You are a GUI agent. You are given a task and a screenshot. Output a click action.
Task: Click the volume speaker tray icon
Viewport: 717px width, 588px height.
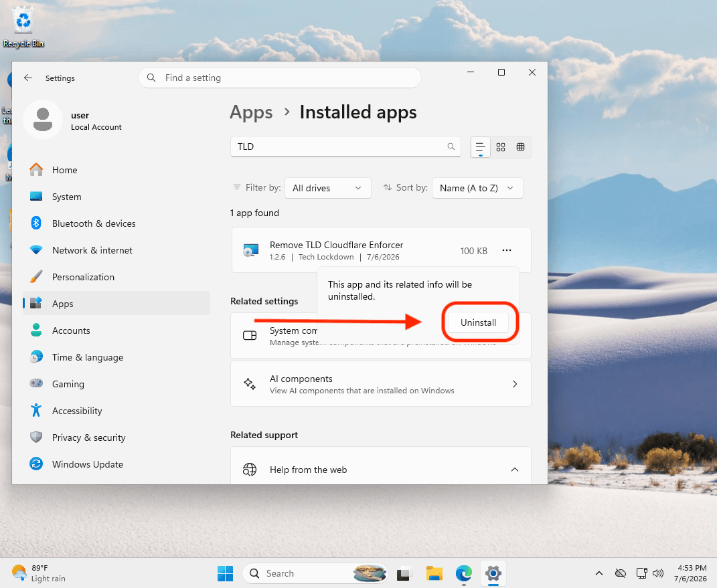click(x=658, y=573)
